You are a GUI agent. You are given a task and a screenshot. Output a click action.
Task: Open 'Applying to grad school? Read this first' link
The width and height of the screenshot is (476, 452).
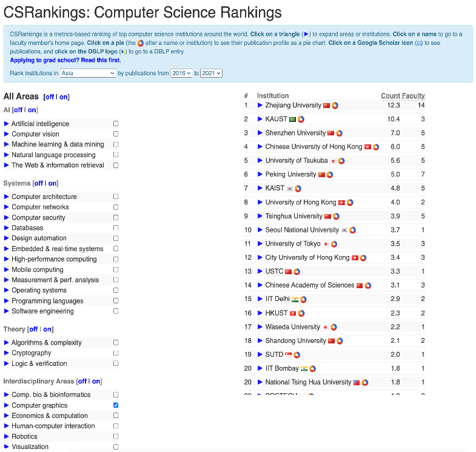pos(65,60)
